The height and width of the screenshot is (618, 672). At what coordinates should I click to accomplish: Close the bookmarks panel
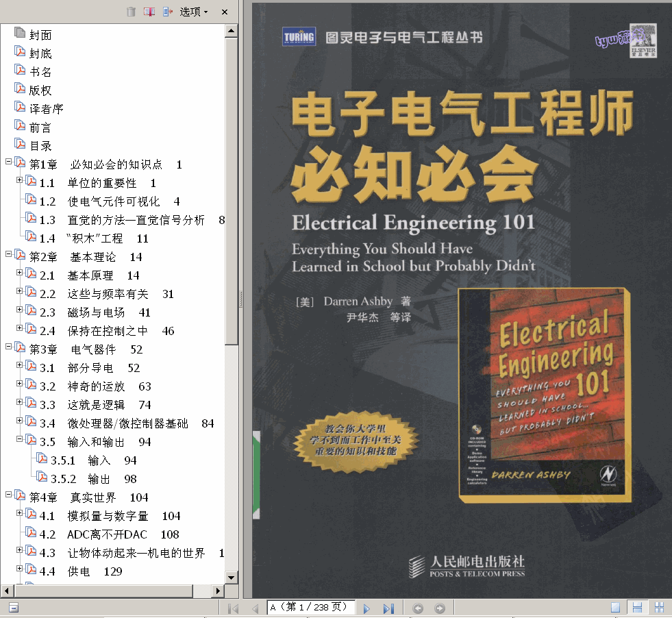[225, 12]
